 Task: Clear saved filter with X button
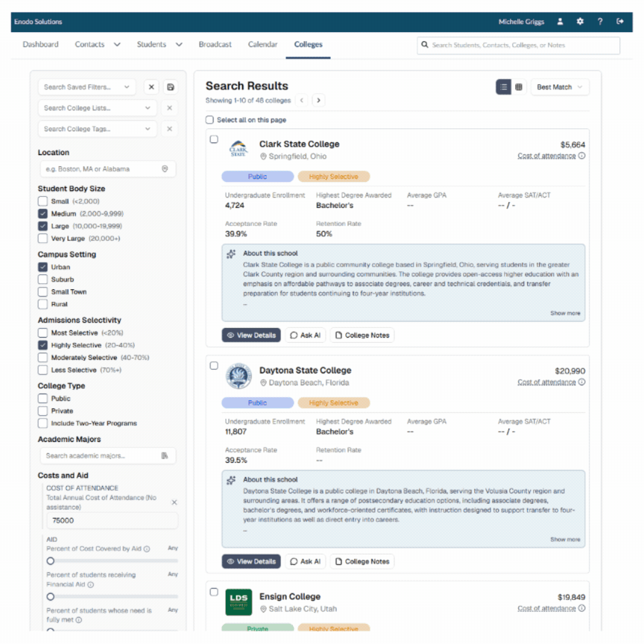coord(151,87)
